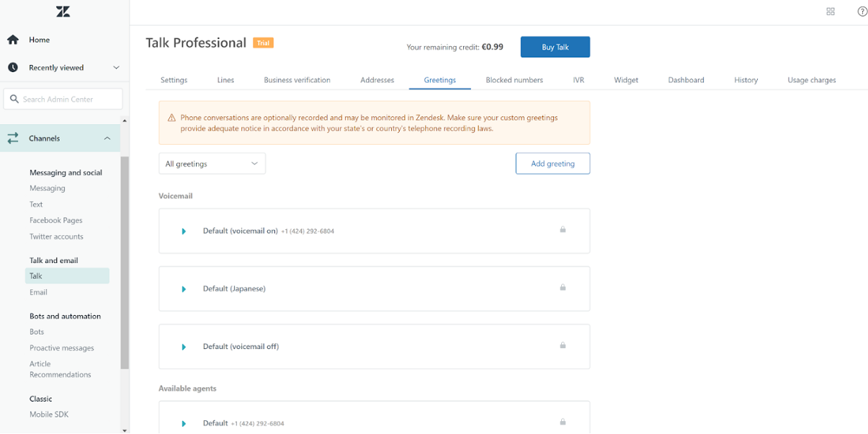Screen dimensions: 868x434
Task: Expand the Default (voicemail on) greeting
Action: click(184, 231)
